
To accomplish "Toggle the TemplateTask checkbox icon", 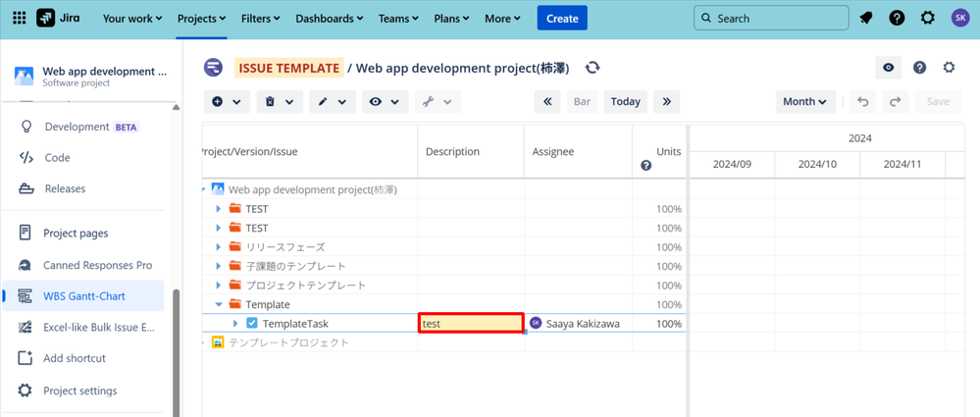I will pos(252,324).
